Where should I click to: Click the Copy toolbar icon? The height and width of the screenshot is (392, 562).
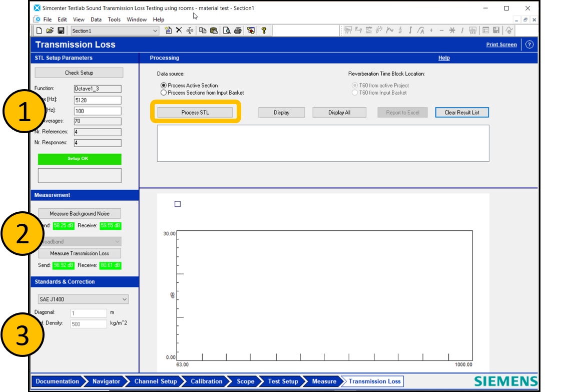click(x=203, y=31)
